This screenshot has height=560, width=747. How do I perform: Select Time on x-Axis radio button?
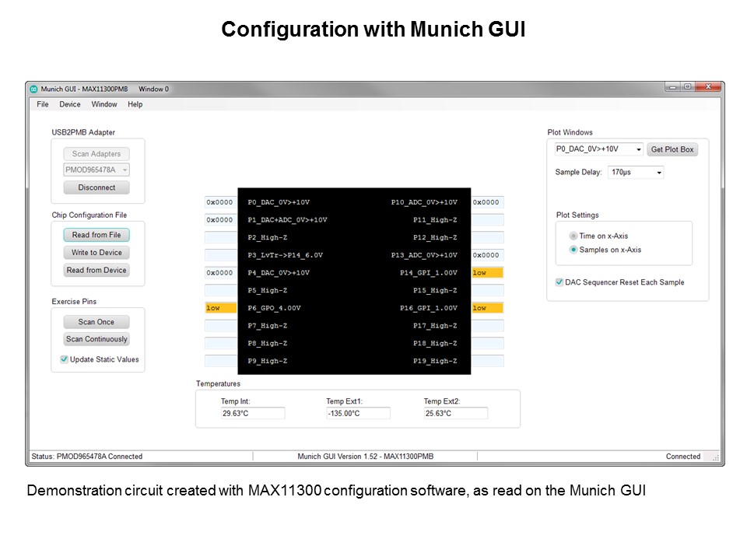click(573, 236)
